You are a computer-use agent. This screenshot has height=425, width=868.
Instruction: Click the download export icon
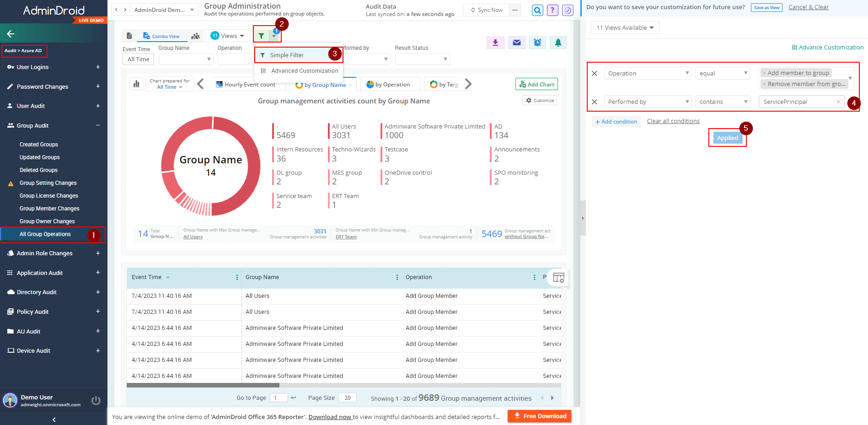pyautogui.click(x=495, y=43)
